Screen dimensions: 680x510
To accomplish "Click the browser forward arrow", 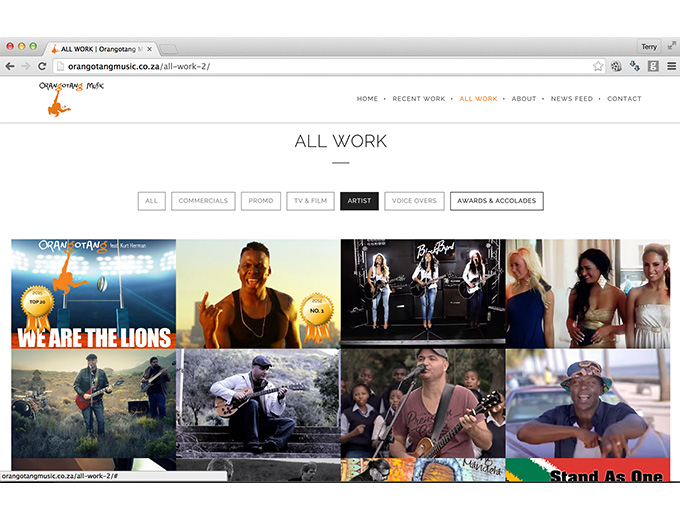I will [x=26, y=66].
